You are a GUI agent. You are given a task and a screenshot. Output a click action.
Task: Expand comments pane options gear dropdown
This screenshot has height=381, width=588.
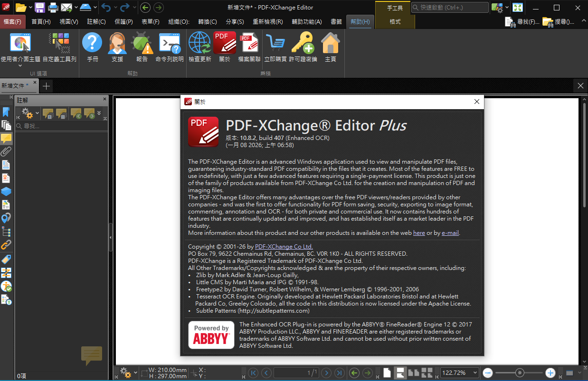click(37, 114)
